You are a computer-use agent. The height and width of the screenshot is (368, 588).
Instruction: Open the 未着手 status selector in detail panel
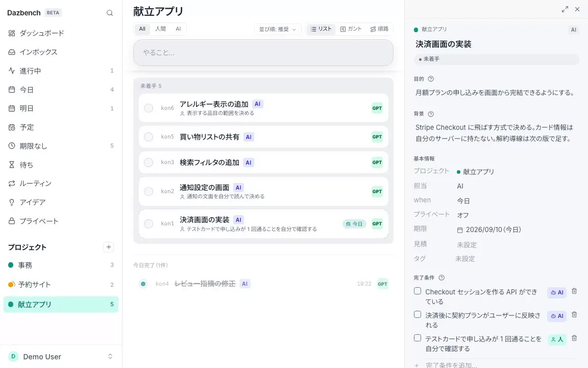[x=497, y=59]
